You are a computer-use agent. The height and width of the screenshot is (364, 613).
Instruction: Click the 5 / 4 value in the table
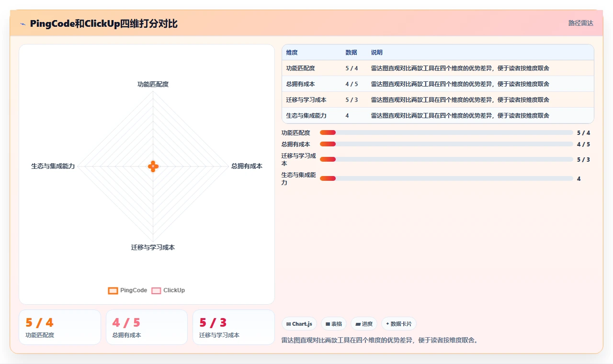click(352, 68)
